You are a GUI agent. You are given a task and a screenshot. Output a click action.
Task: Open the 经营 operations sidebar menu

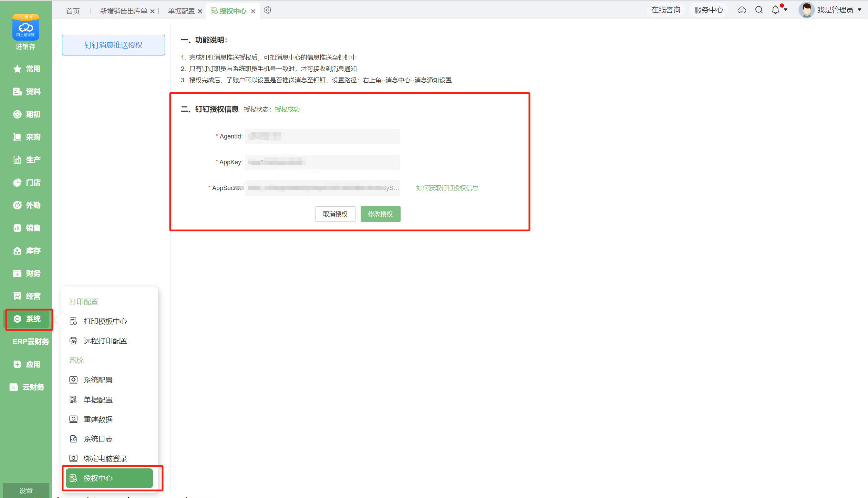tap(26, 296)
